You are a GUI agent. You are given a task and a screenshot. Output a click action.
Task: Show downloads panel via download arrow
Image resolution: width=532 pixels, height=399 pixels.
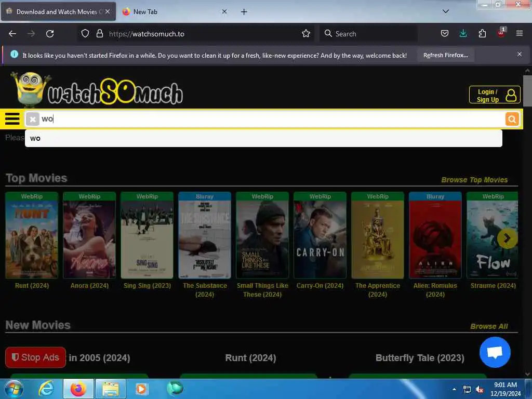pos(463,34)
